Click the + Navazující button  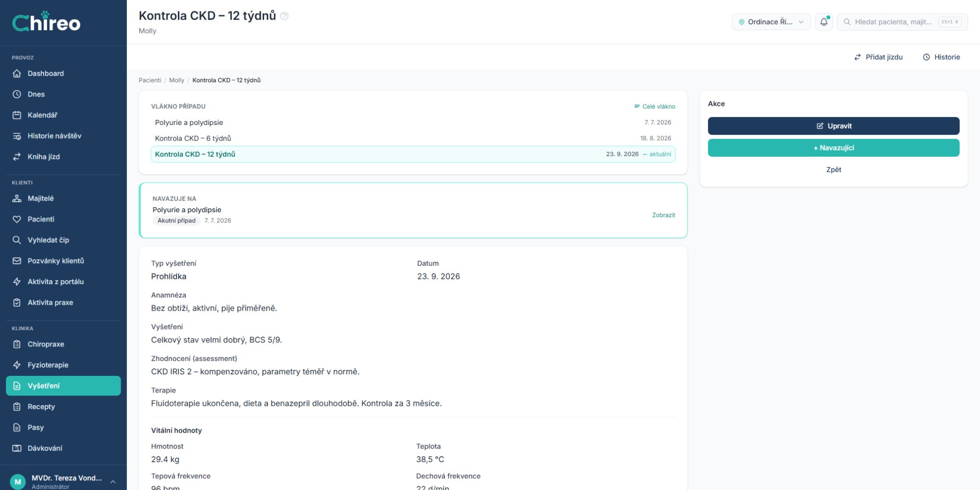point(833,148)
